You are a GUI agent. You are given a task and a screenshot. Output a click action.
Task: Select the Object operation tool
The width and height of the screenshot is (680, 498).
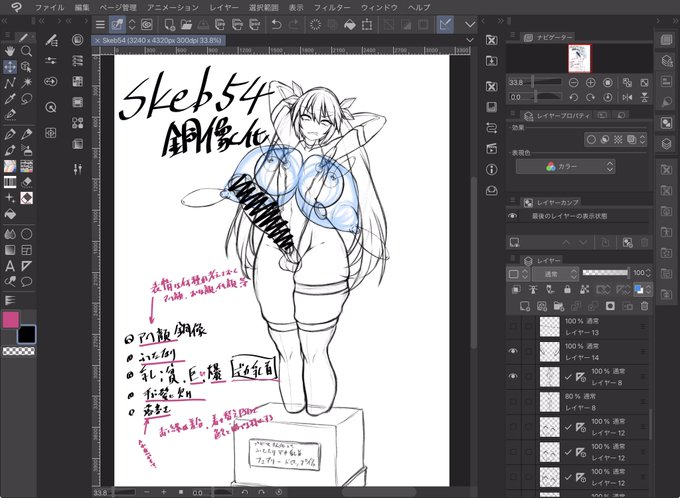click(x=26, y=67)
